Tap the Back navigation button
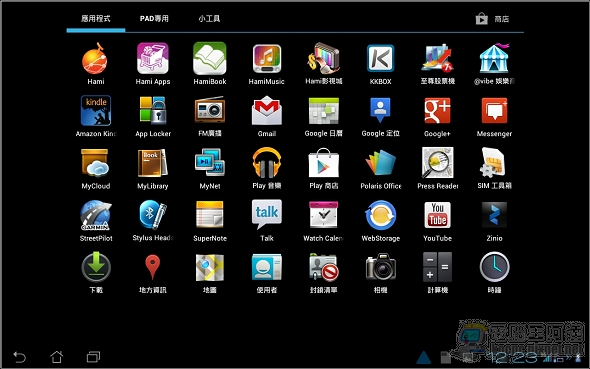This screenshot has width=590, height=369. click(x=20, y=357)
